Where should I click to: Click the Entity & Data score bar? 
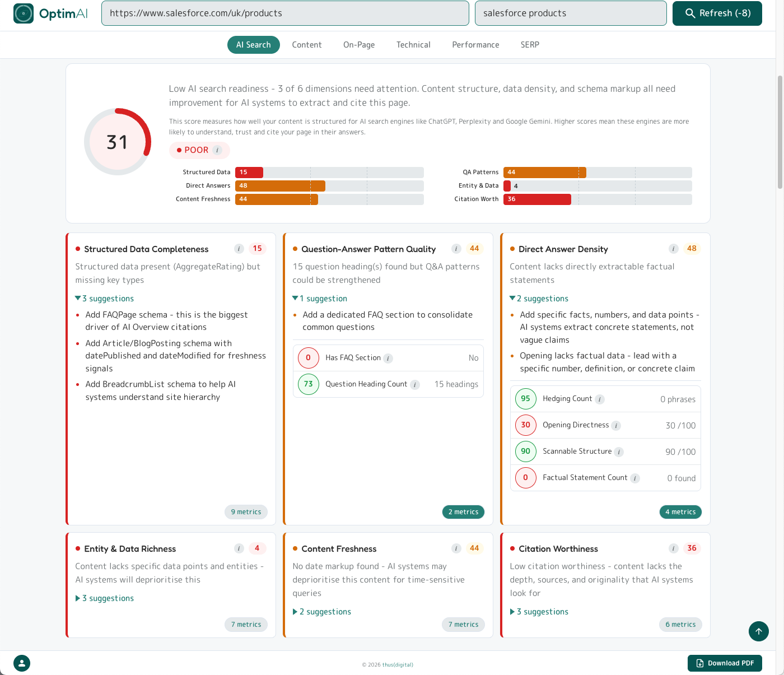(598, 186)
